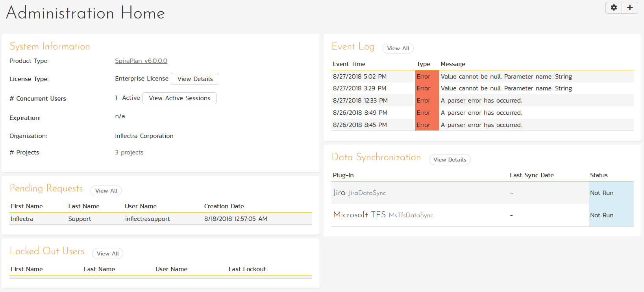Viewport: 644px width, 292px height.
Task: View all Event Log entries
Action: click(x=398, y=48)
